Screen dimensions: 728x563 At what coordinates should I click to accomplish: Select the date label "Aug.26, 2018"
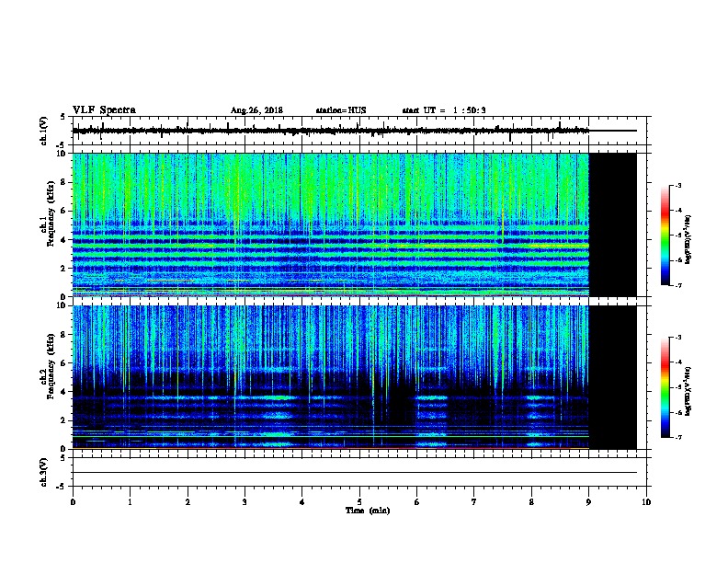(256, 110)
